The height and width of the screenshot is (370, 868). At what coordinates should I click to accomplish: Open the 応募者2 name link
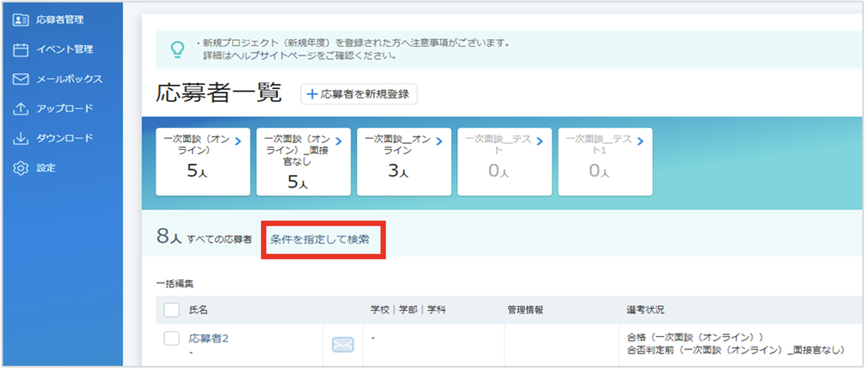[208, 338]
